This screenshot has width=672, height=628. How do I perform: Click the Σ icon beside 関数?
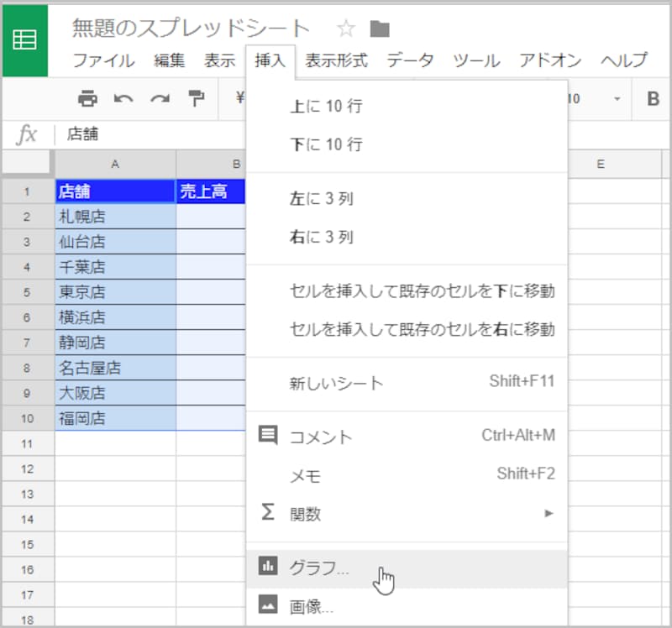267,511
